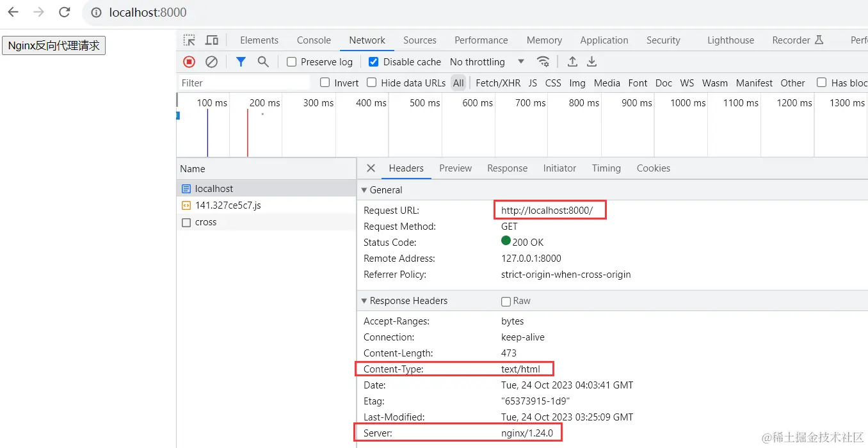Tick the Has blocked cookies checkbox

pos(822,83)
